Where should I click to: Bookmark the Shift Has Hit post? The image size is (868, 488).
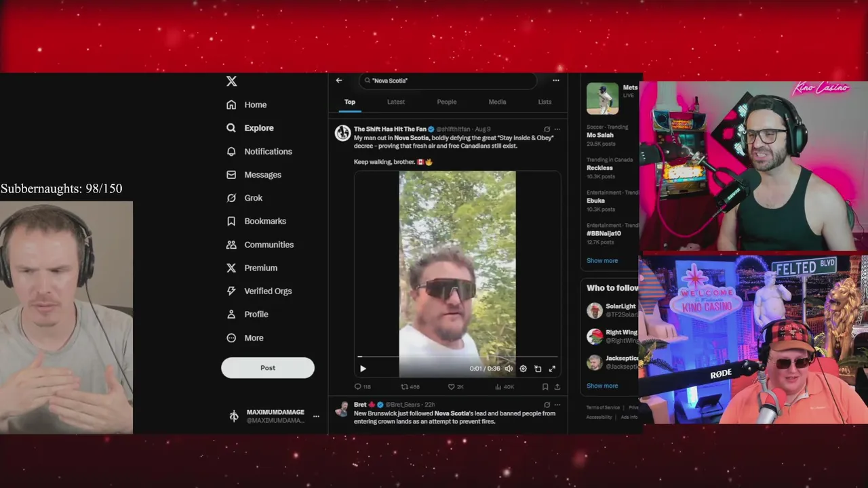click(545, 387)
